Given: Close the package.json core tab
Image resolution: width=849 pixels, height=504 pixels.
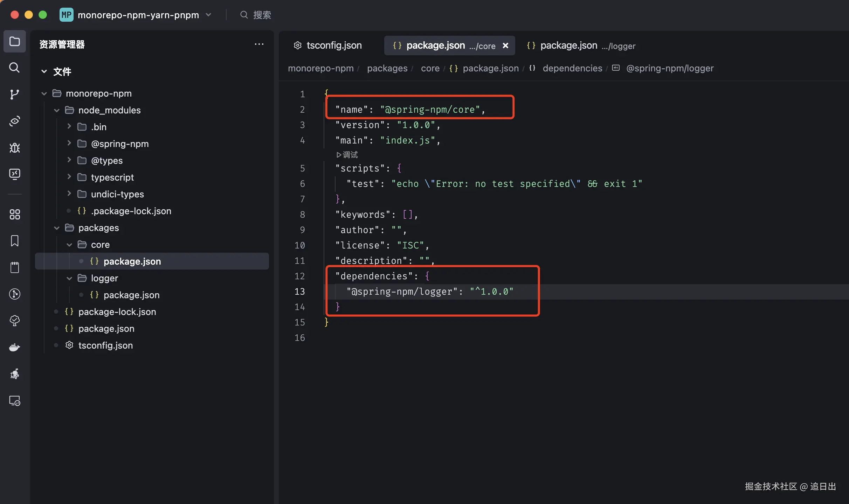Looking at the screenshot, I should tap(505, 45).
